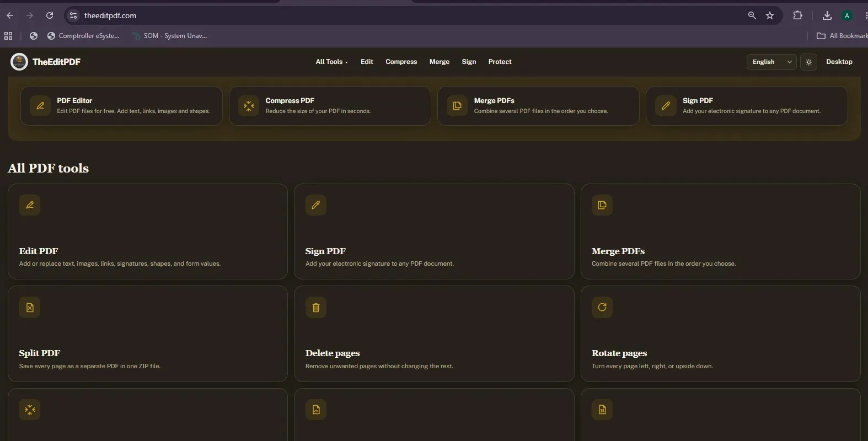The height and width of the screenshot is (441, 868).
Task: Click the "Rotate pages" card title
Action: tap(619, 353)
